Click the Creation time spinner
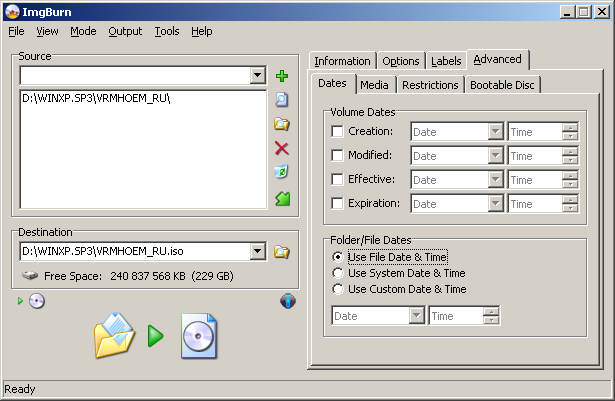Screen dimensions: 615x401 [x=570, y=132]
